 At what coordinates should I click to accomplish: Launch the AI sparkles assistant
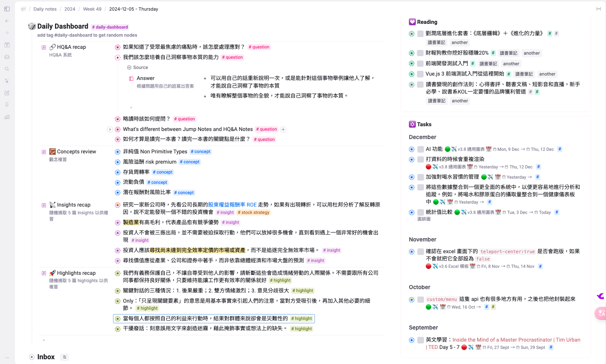pyautogui.click(x=7, y=81)
